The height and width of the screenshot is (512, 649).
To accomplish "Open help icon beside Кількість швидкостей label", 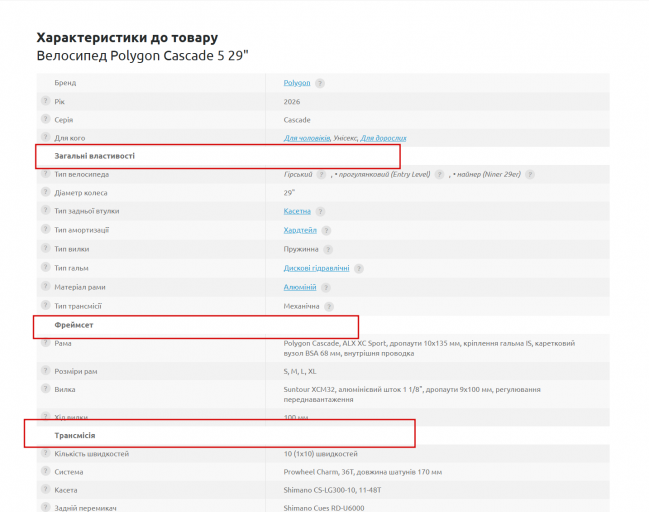I will [45, 453].
